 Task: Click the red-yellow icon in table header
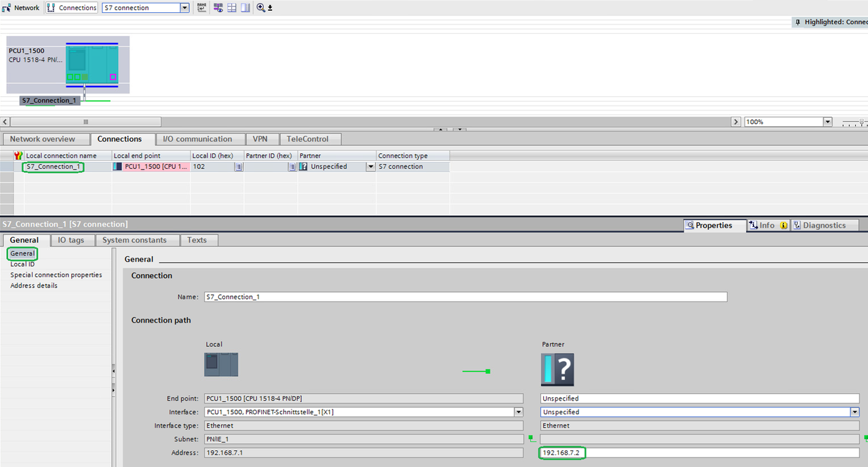pyautogui.click(x=18, y=156)
